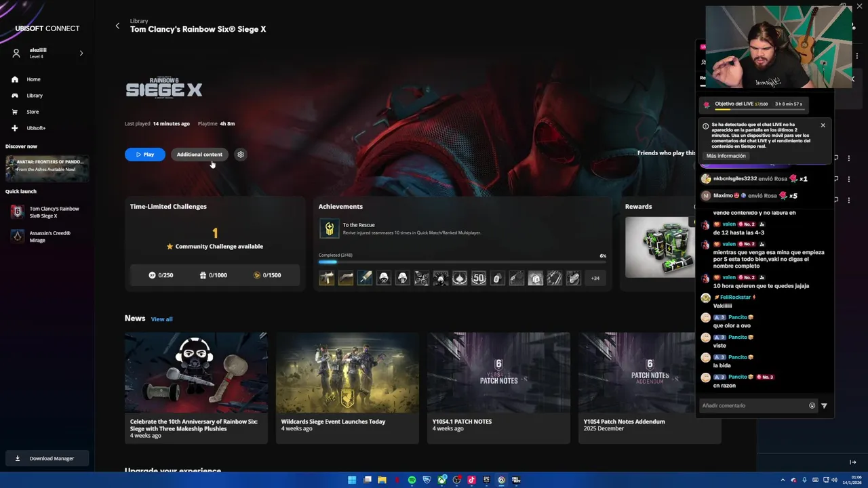Click the Store cart icon
868x488 pixels.
[x=15, y=112]
